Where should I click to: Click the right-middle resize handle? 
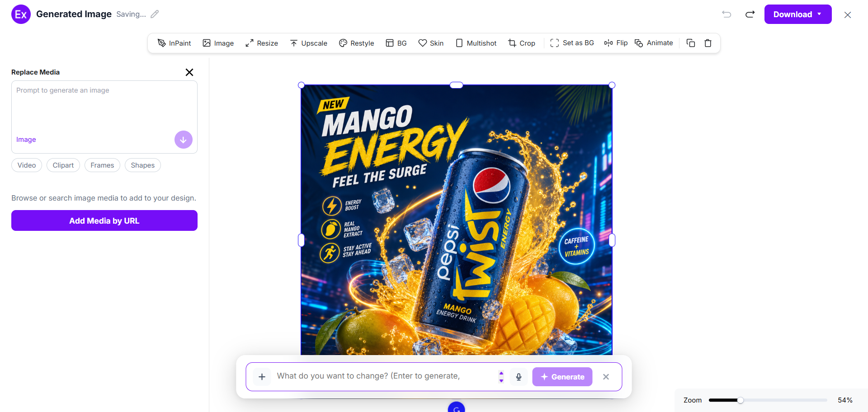[612, 240]
